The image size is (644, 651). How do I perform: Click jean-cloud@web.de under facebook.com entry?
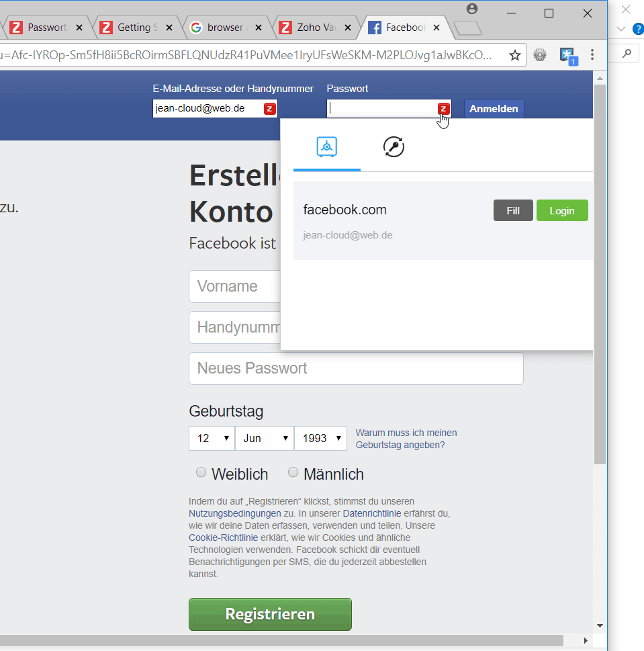(348, 235)
